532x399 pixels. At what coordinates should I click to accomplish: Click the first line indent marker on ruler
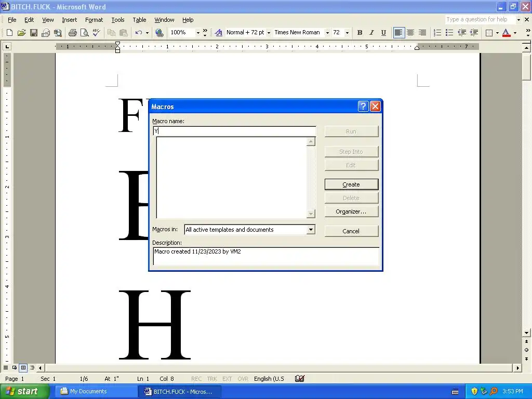117,44
